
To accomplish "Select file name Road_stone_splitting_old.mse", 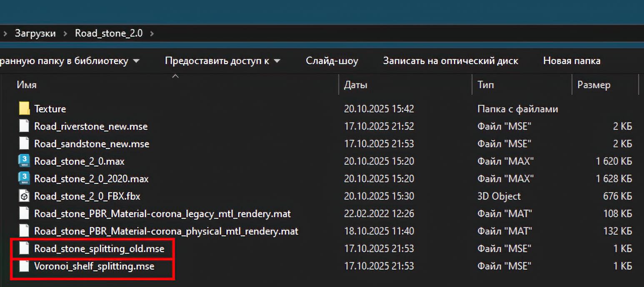I will click(99, 249).
